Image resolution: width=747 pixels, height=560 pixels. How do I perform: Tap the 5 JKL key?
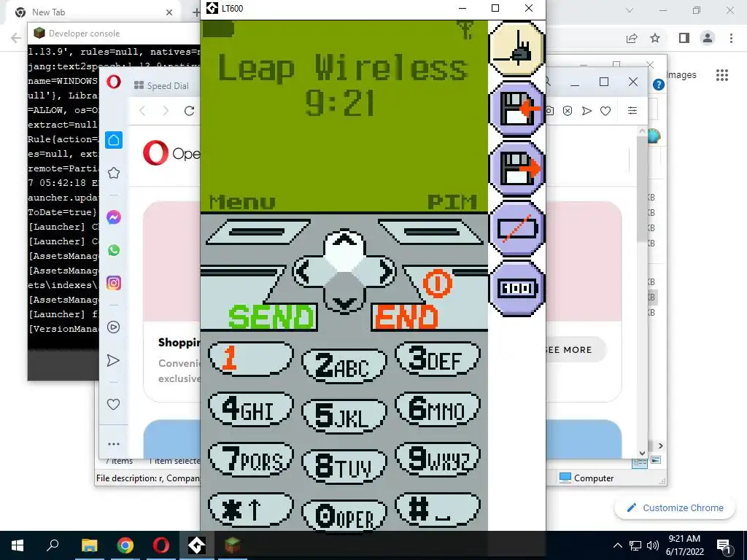coord(344,416)
